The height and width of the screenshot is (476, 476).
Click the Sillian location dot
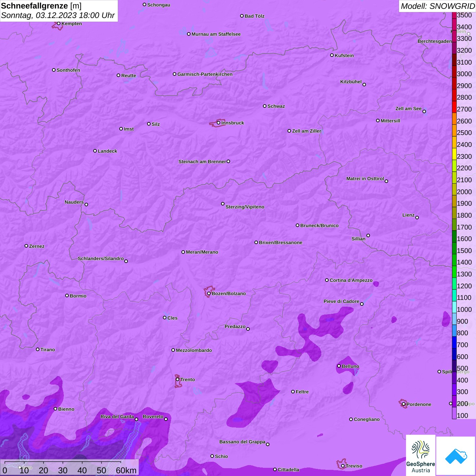(x=368, y=235)
